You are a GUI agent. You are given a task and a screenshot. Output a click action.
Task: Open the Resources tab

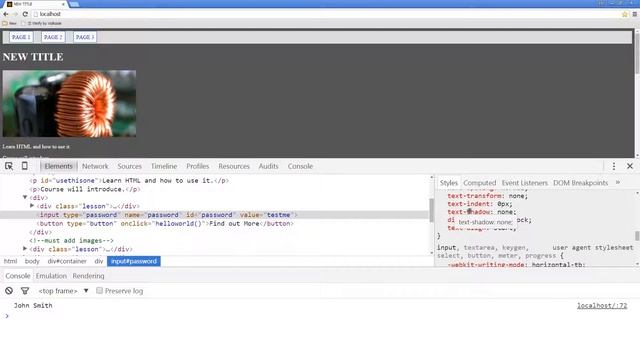click(234, 166)
